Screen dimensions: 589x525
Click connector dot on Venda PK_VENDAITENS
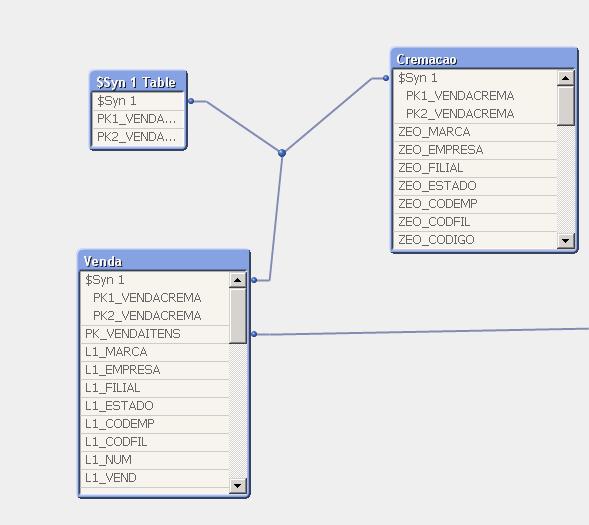point(254,334)
